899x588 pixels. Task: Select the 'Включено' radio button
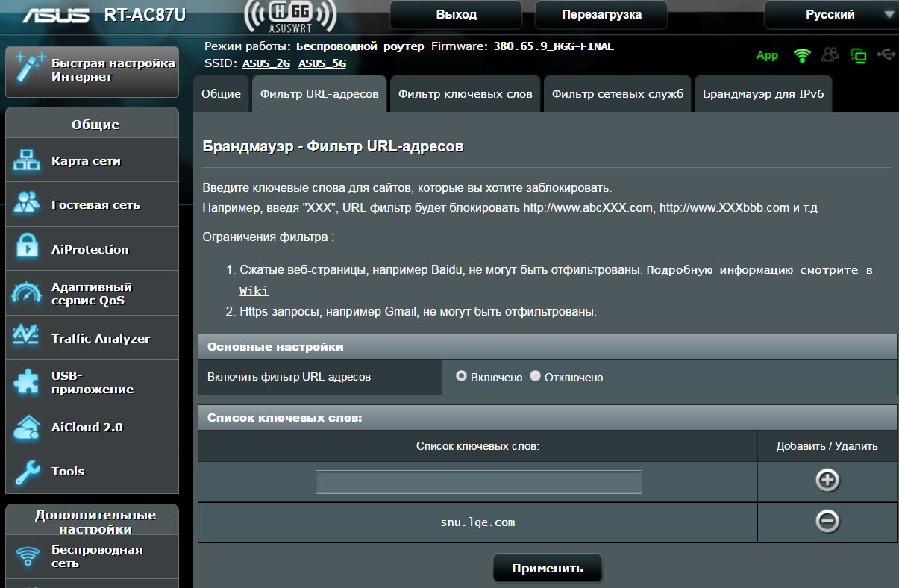coord(461,376)
